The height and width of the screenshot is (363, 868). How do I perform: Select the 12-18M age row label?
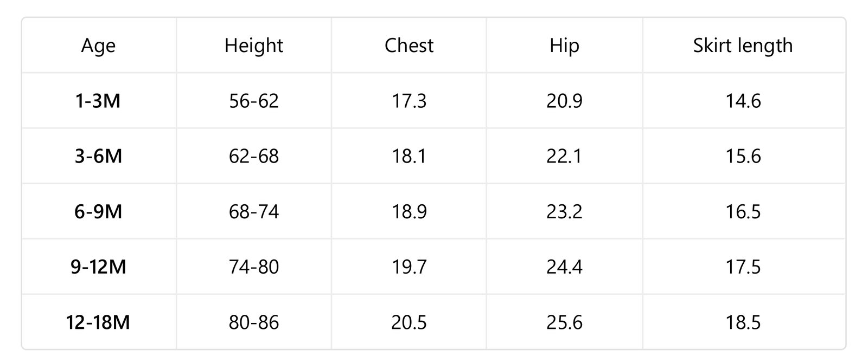[x=98, y=322]
